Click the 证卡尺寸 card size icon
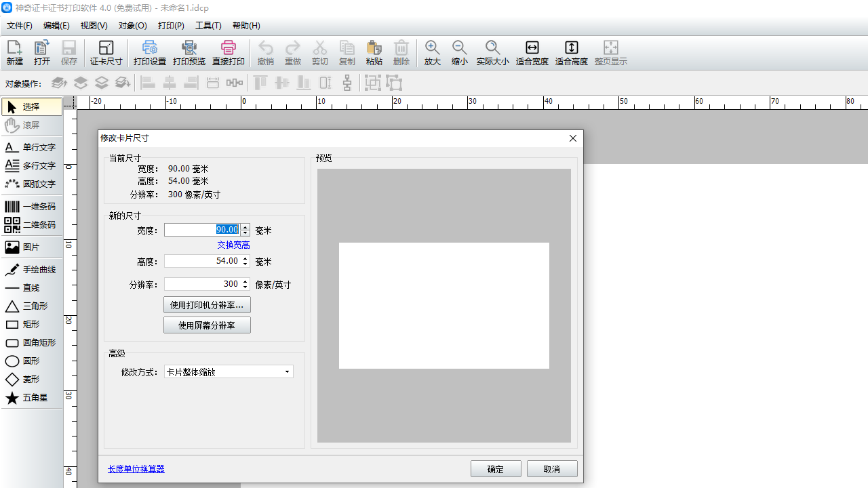The width and height of the screenshot is (868, 488). pos(106,52)
